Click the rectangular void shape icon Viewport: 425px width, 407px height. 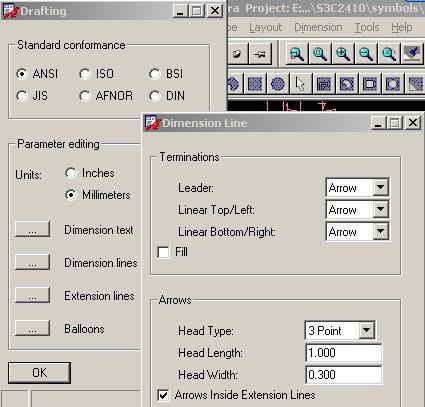pos(369,83)
